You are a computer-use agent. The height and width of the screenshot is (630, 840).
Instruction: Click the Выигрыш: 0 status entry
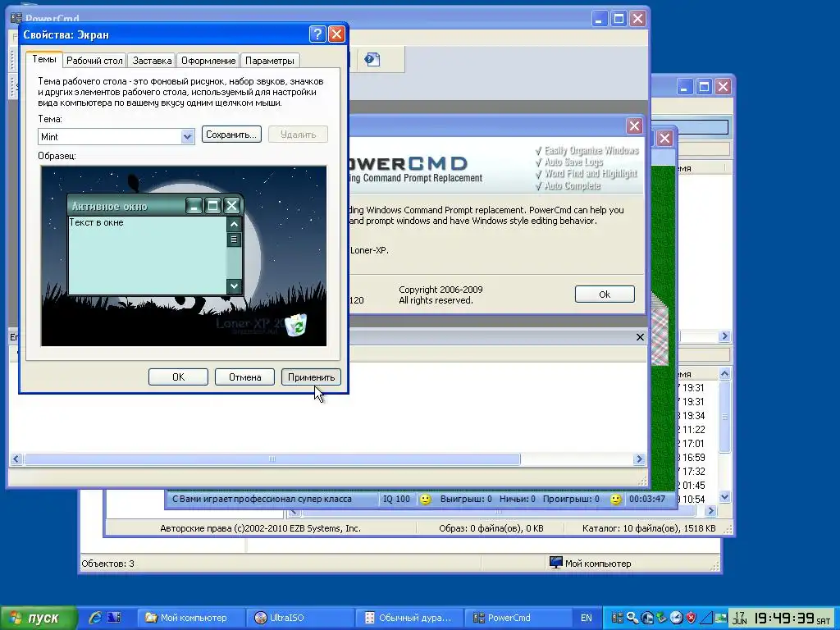[x=466, y=500]
